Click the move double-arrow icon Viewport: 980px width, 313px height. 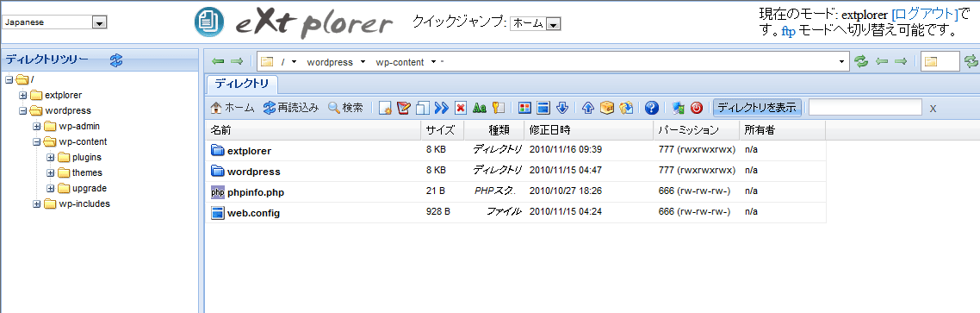441,108
